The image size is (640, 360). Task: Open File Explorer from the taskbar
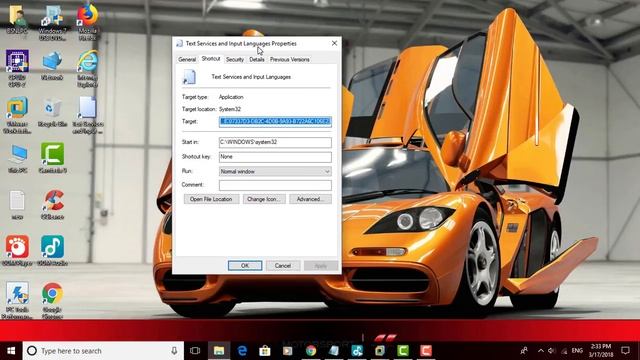click(219, 351)
